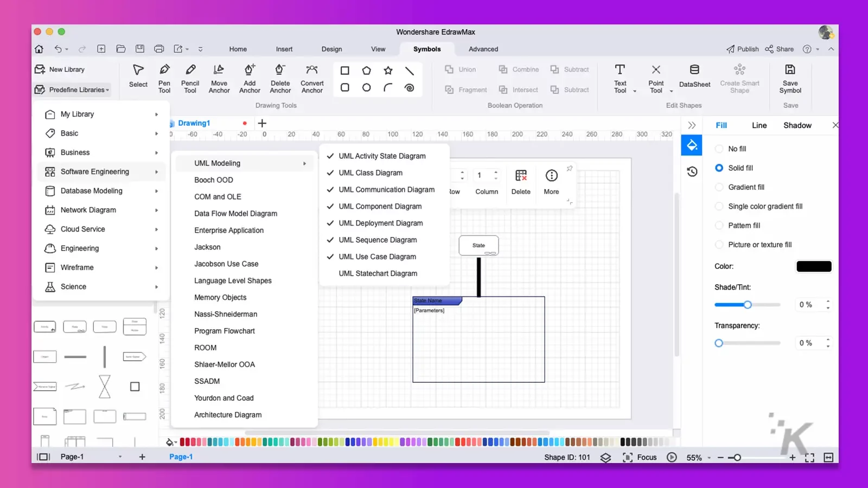This screenshot has height=488, width=868.
Task: Adjust the Shade/Tint slider handle
Action: [748, 305]
